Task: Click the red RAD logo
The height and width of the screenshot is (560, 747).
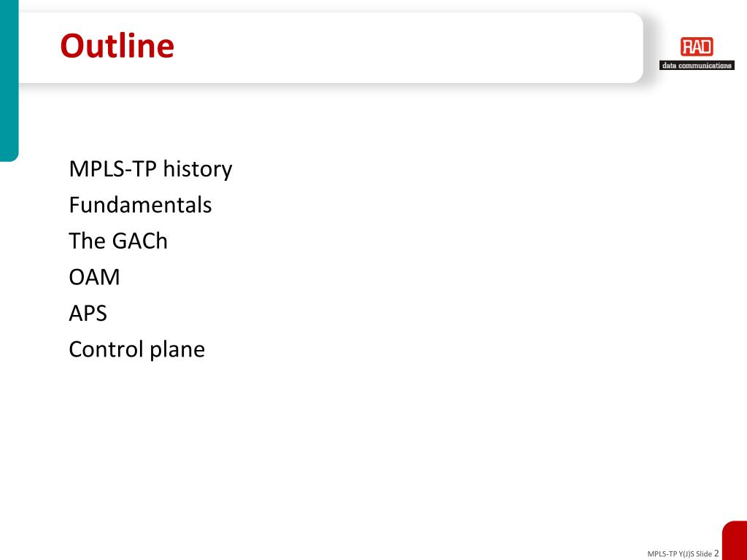Action: (697, 47)
